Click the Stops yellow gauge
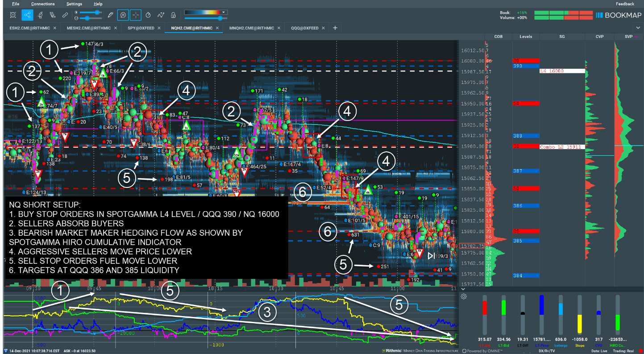Screen dimensions: 644x354 coord(579,315)
